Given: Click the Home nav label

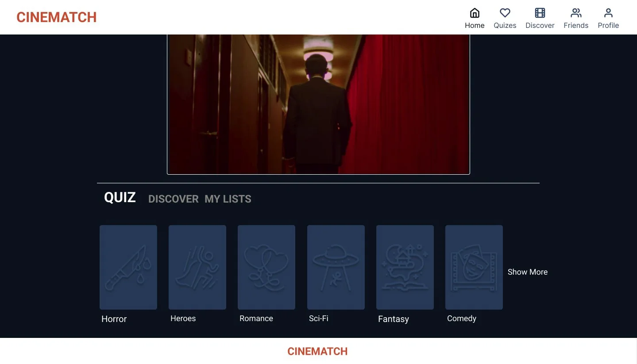Looking at the screenshot, I should click(x=475, y=25).
